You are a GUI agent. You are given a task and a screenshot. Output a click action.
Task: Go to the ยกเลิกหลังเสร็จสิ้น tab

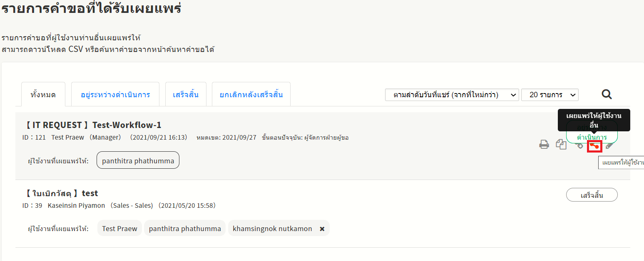(x=251, y=94)
